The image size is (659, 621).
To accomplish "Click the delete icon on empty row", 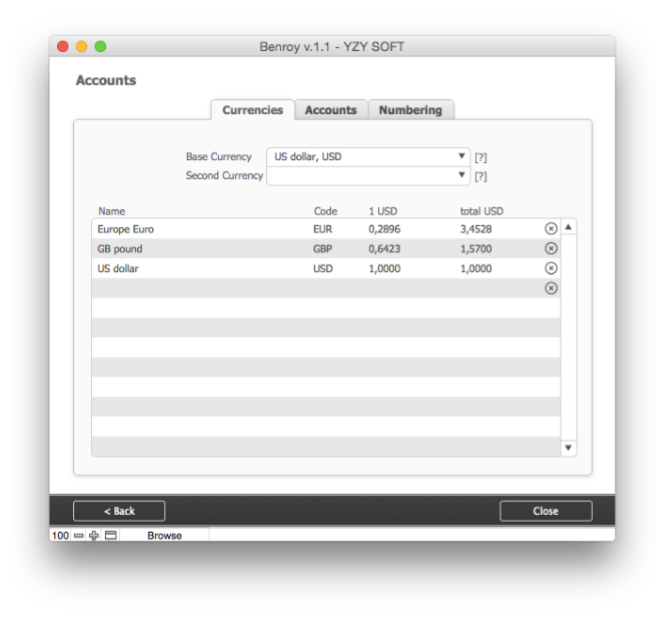I will (x=551, y=288).
